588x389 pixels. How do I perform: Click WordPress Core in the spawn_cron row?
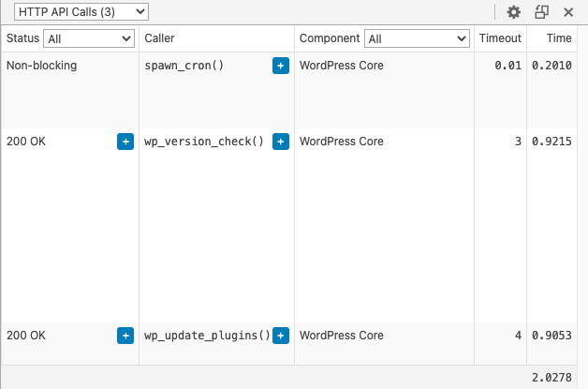coord(342,67)
